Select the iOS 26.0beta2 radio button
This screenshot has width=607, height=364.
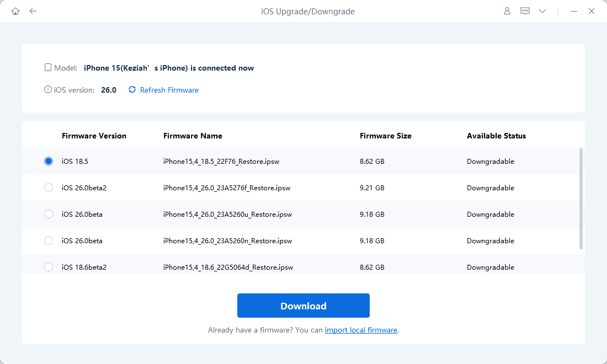pyautogui.click(x=49, y=188)
